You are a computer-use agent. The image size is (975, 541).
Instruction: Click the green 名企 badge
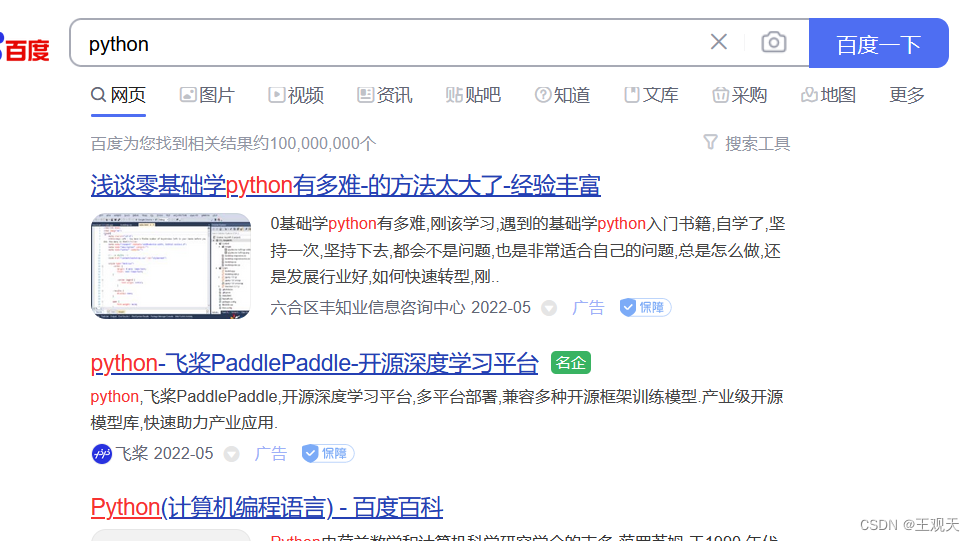pos(571,363)
